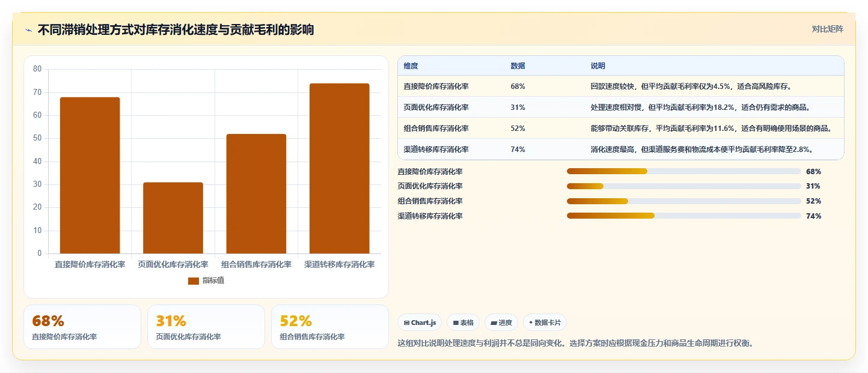Viewport: 868px width, 373px height.
Task: Click the 页面优化库存消化率 x-axis label
Action: pos(173,264)
